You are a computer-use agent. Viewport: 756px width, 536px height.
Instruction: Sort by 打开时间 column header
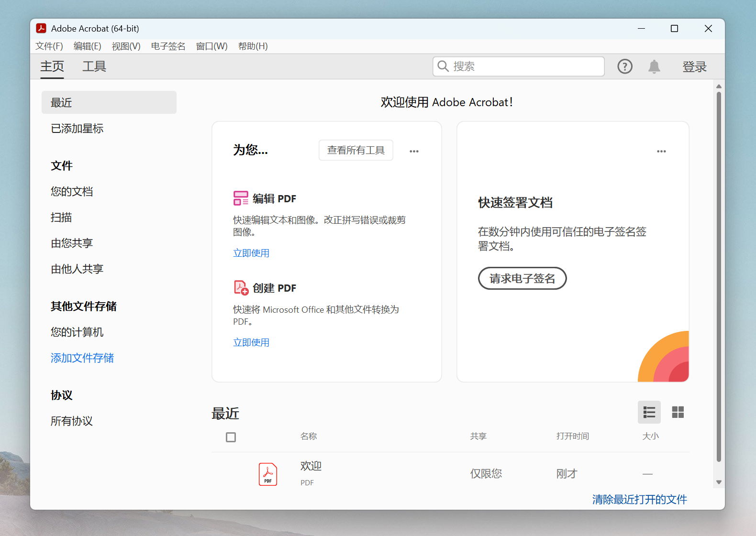pyautogui.click(x=573, y=436)
